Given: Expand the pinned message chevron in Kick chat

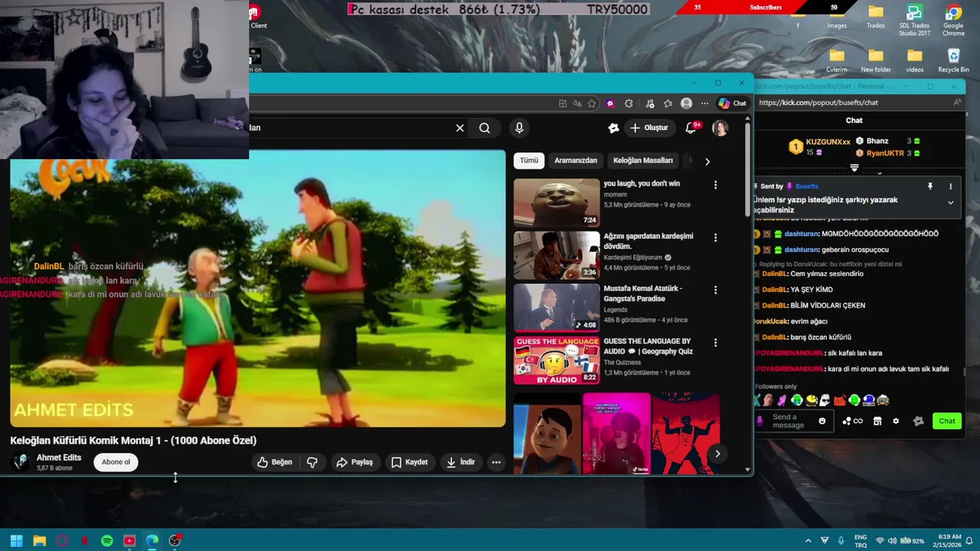Looking at the screenshot, I should (951, 203).
